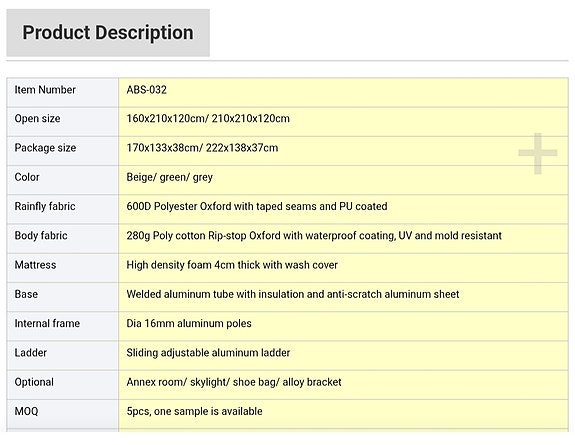Click the 170x133x38cm package size value
The width and height of the screenshot is (575, 445).
202,148
